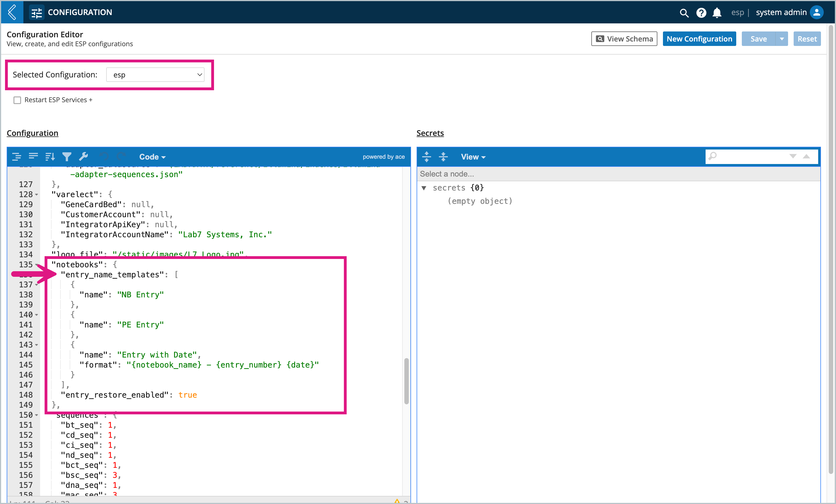Viewport: 836px width, 504px height.
Task: Undo last edit in code editor
Action: (x=104, y=156)
